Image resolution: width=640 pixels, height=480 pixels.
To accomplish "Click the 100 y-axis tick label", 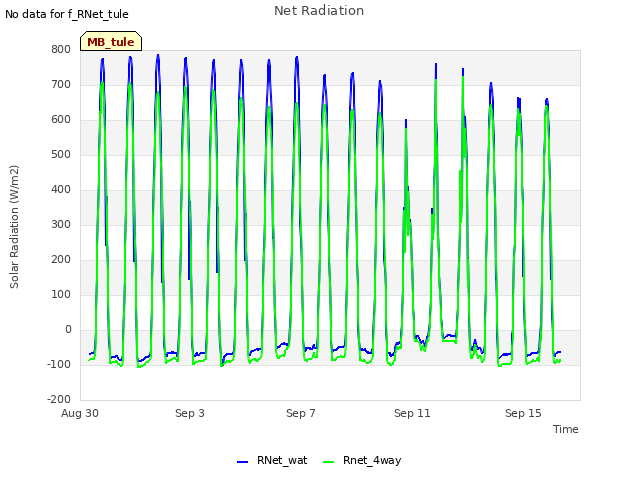I will (x=61, y=295).
